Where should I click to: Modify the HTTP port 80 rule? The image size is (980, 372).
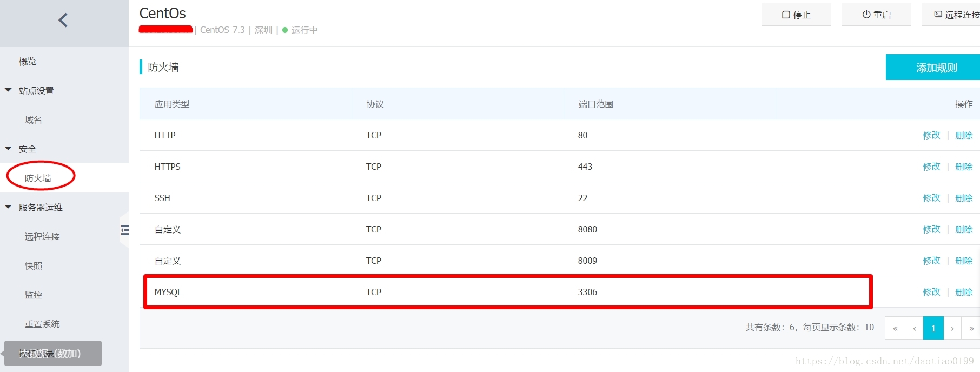(931, 135)
